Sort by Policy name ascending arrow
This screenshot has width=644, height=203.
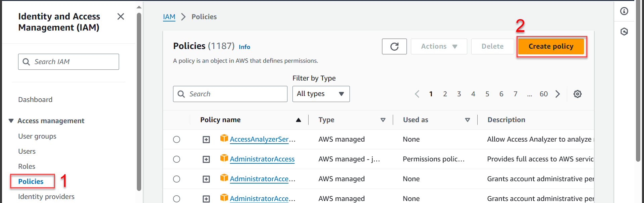298,120
